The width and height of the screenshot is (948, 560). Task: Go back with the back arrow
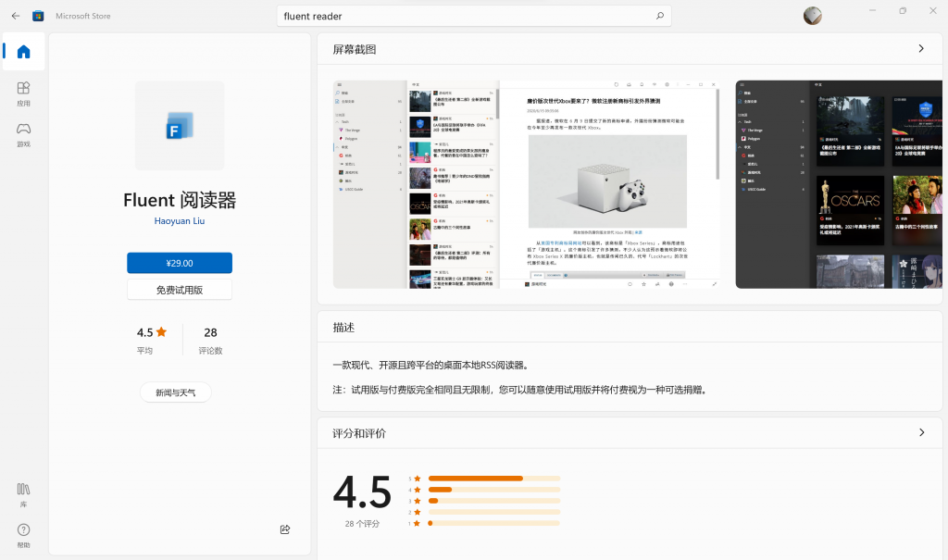(x=16, y=16)
